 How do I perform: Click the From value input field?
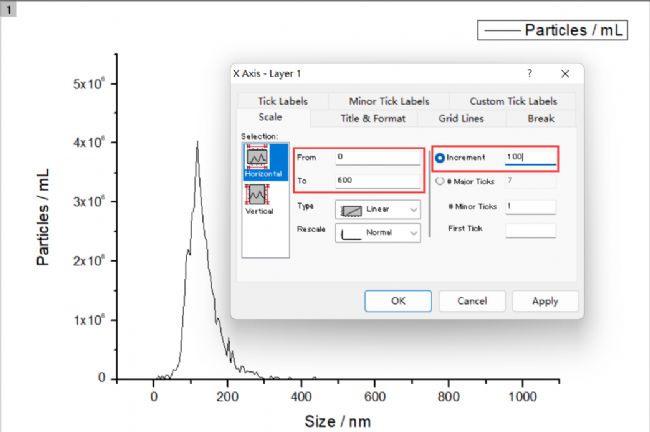tap(378, 158)
